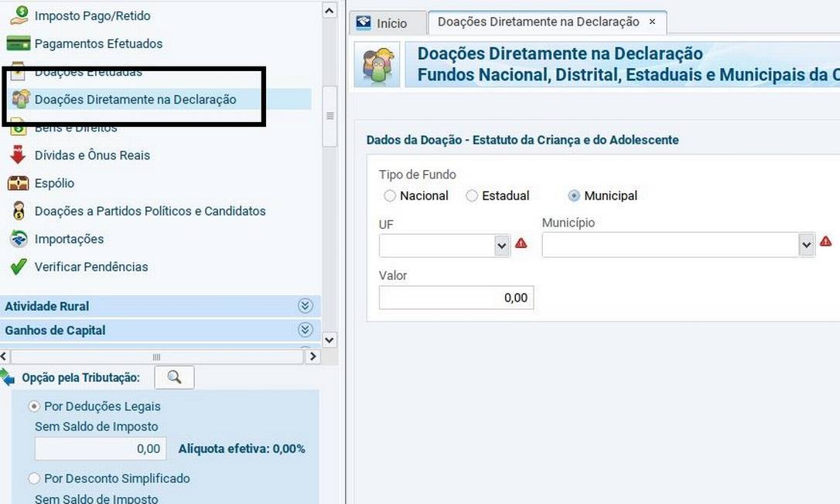The width and height of the screenshot is (840, 504).
Task: Choose Por Deduções Legais taxation option
Action: pyautogui.click(x=34, y=407)
